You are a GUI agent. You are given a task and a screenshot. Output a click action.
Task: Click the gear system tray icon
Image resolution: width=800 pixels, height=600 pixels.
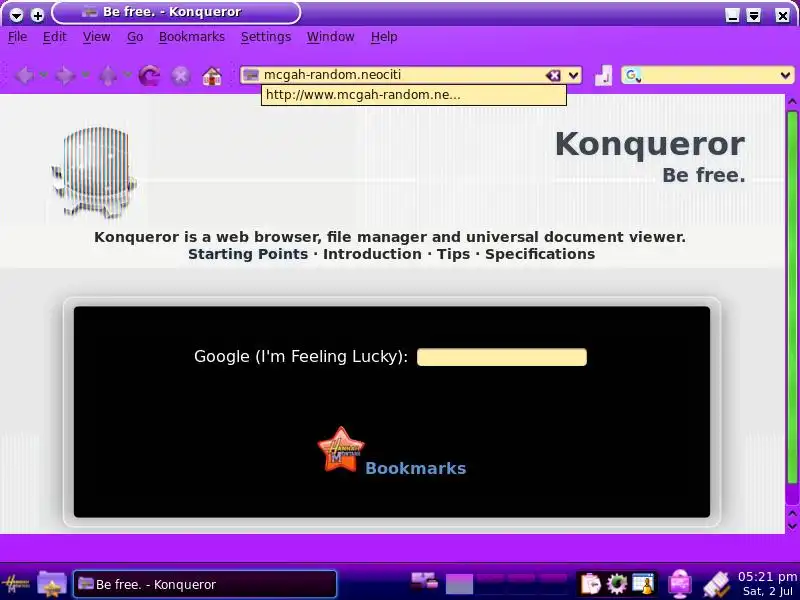click(617, 584)
